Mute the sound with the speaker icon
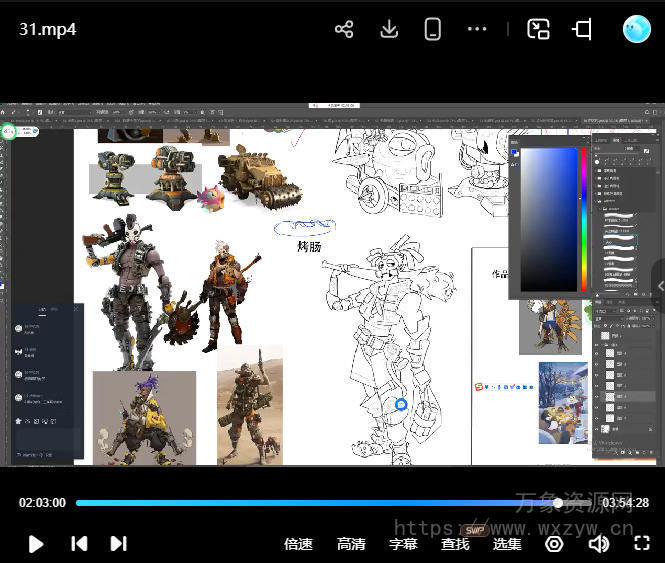The height and width of the screenshot is (563, 665). (598, 544)
